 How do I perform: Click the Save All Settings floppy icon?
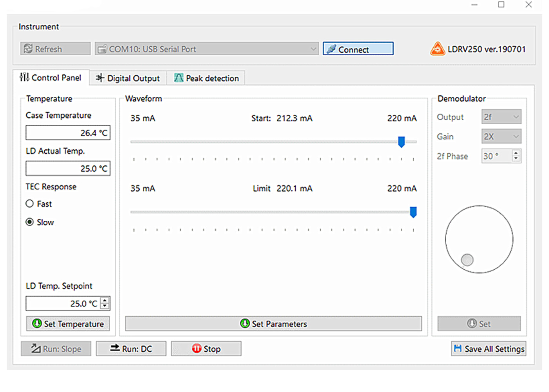(x=457, y=348)
